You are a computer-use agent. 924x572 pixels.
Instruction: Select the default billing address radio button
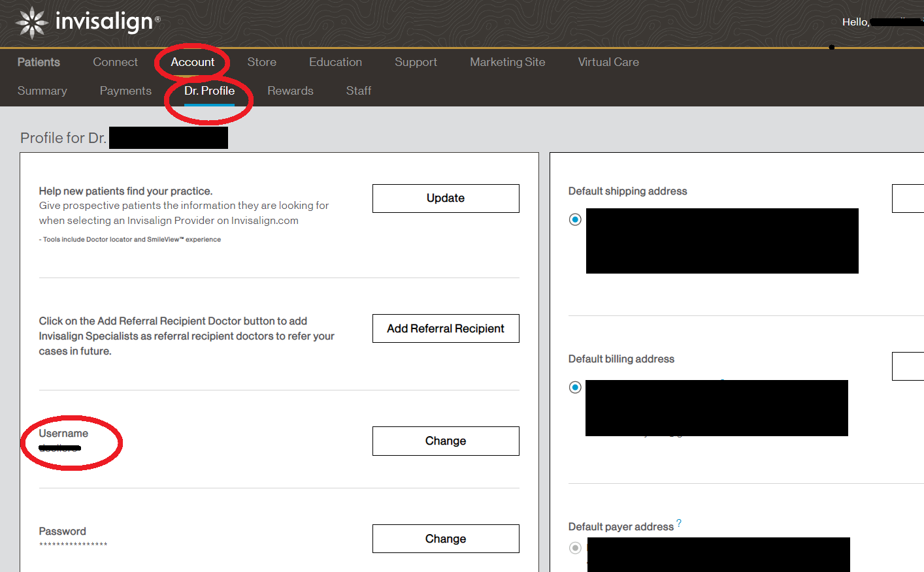click(x=575, y=387)
